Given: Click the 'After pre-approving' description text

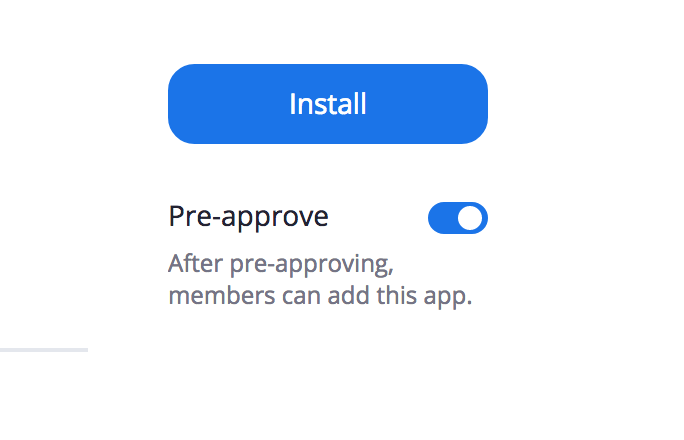Looking at the screenshot, I should (x=281, y=264).
